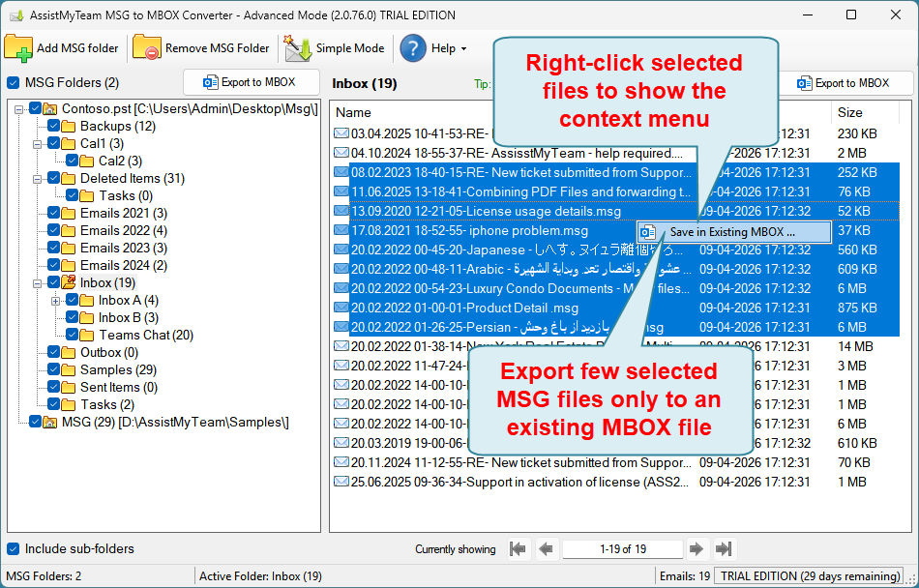Jump to first page with skip-back arrow
Screen dimensions: 919x588
coord(518,548)
